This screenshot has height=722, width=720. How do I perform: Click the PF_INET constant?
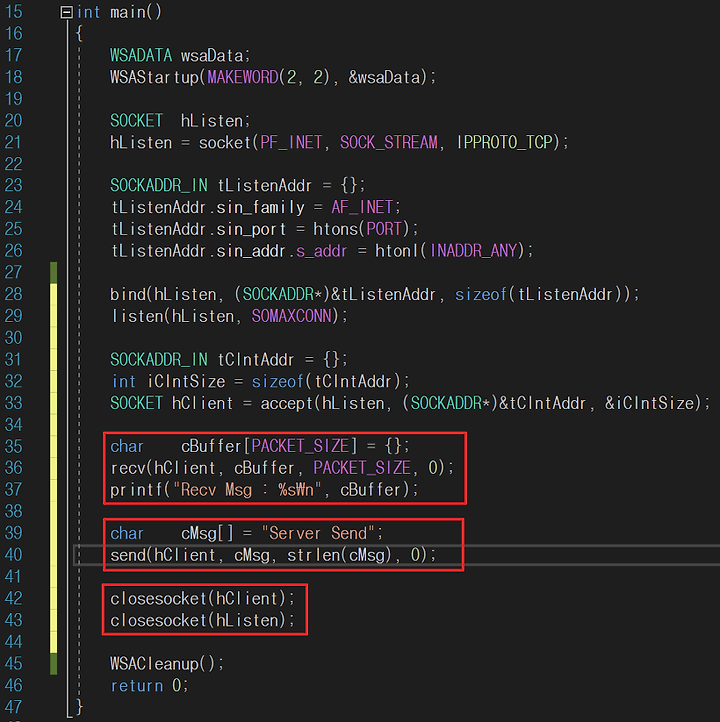tap(291, 142)
